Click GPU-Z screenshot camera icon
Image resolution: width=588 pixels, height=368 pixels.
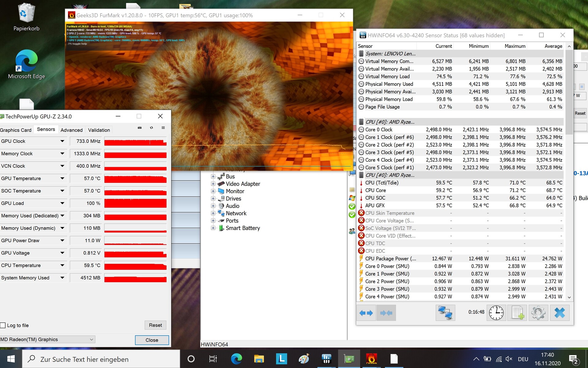pos(140,128)
